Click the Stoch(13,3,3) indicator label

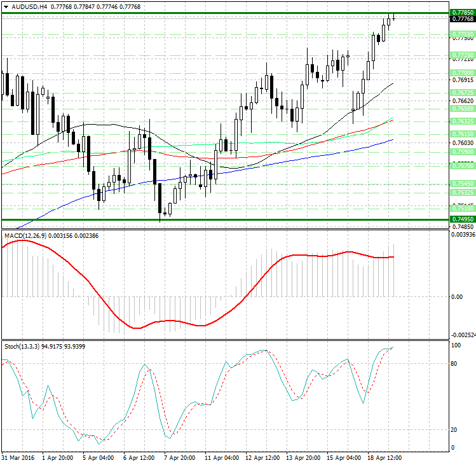coord(22,347)
